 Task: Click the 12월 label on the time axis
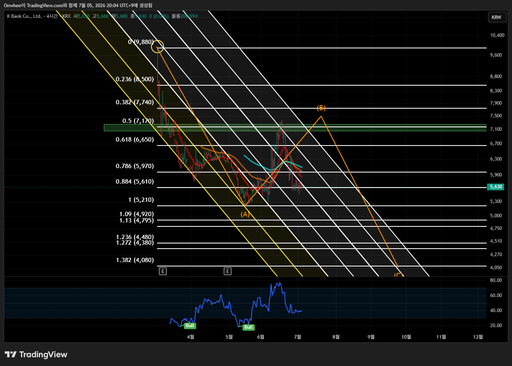pos(478,337)
